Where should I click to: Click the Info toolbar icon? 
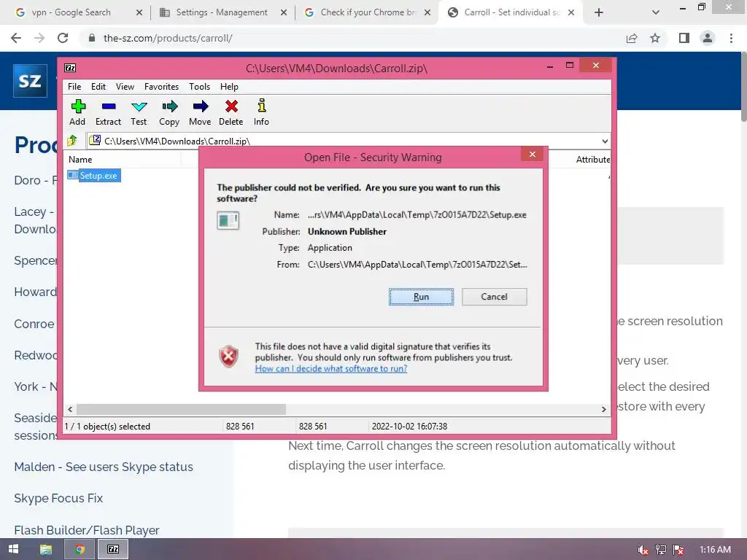261,112
